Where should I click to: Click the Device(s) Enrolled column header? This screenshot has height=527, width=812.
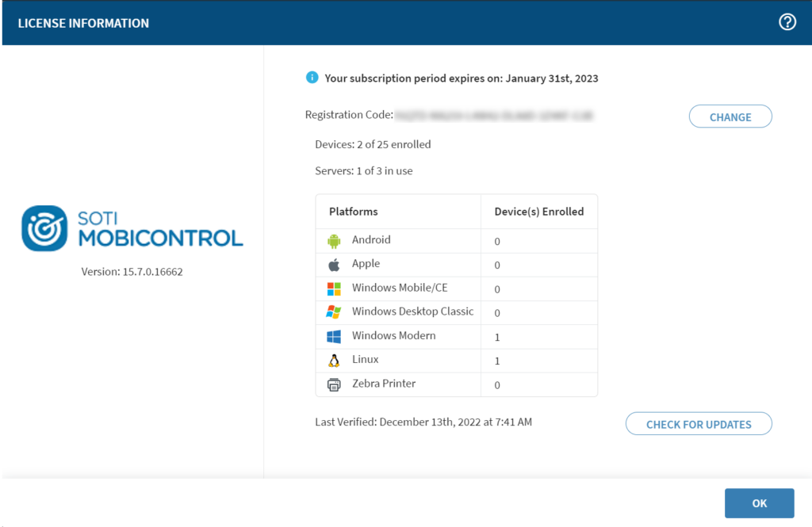538,212
